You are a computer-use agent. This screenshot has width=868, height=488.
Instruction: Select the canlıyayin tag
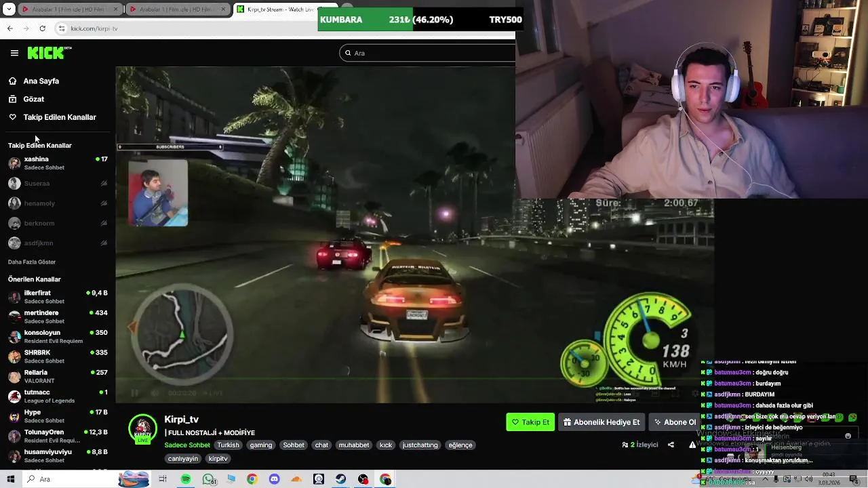point(183,459)
